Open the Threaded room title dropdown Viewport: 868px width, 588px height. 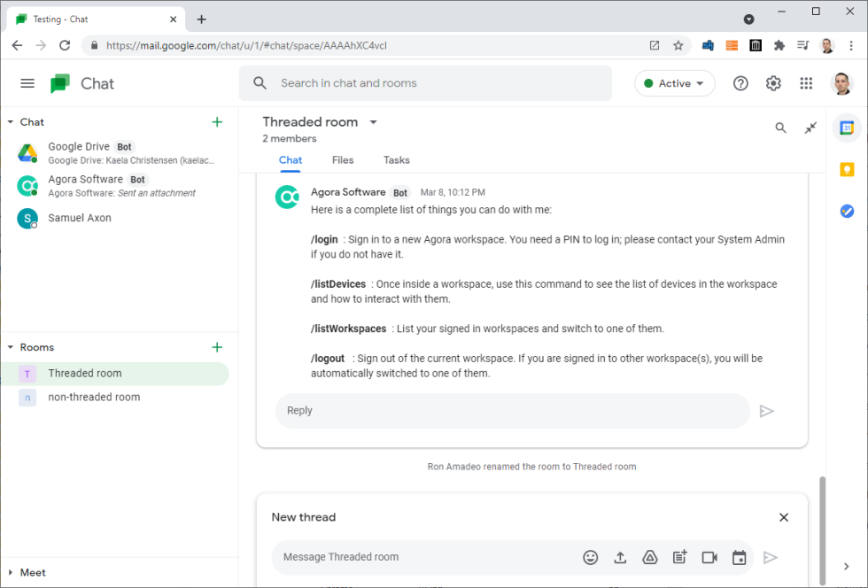click(374, 122)
